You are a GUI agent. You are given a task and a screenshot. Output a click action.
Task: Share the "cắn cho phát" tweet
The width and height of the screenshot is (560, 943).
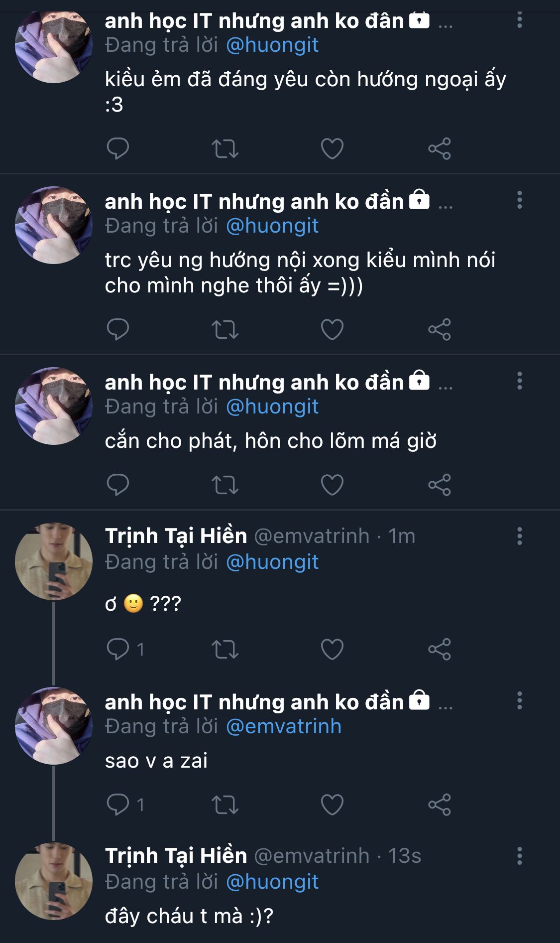pos(440,485)
